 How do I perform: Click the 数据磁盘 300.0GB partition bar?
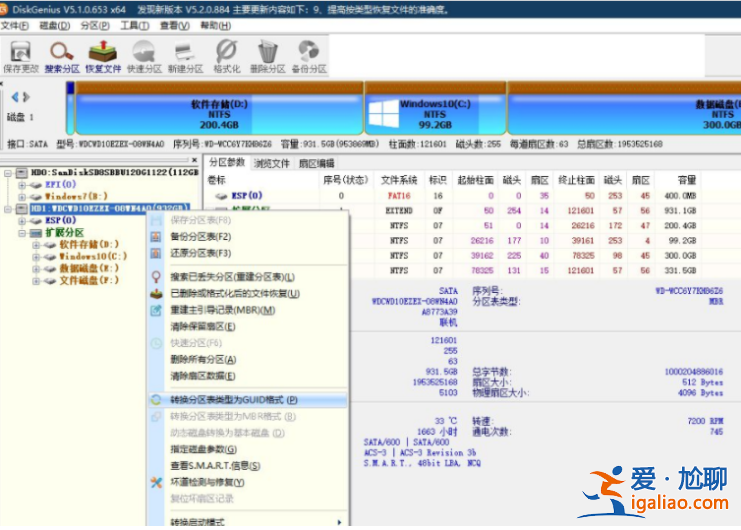(624, 108)
